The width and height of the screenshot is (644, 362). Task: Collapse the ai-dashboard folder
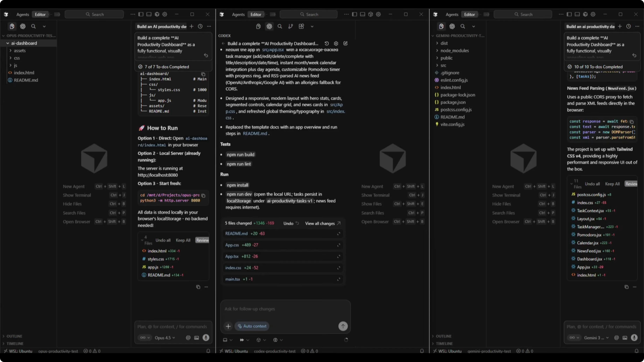pyautogui.click(x=24, y=43)
